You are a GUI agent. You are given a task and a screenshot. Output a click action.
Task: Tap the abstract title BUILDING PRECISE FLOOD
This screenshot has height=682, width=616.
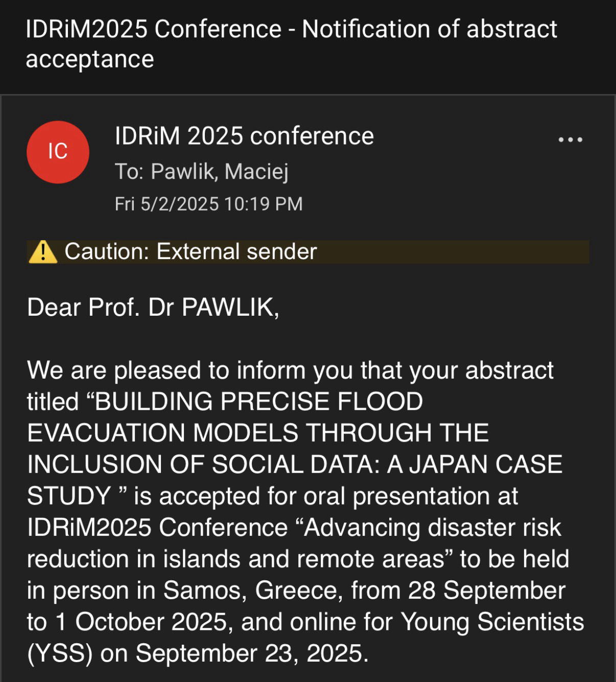pyautogui.click(x=259, y=402)
